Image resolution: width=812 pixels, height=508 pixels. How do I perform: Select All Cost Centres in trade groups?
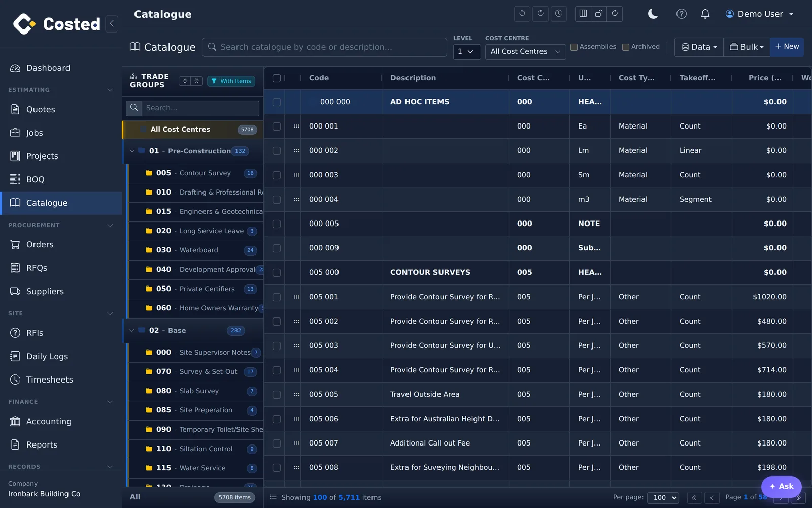pos(193,129)
